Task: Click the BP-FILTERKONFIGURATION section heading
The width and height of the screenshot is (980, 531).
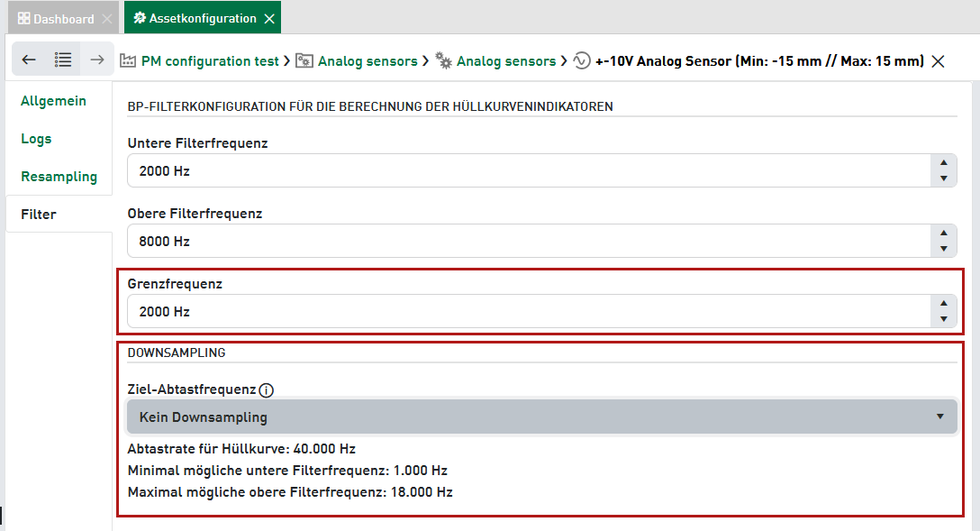Action: pyautogui.click(x=370, y=106)
